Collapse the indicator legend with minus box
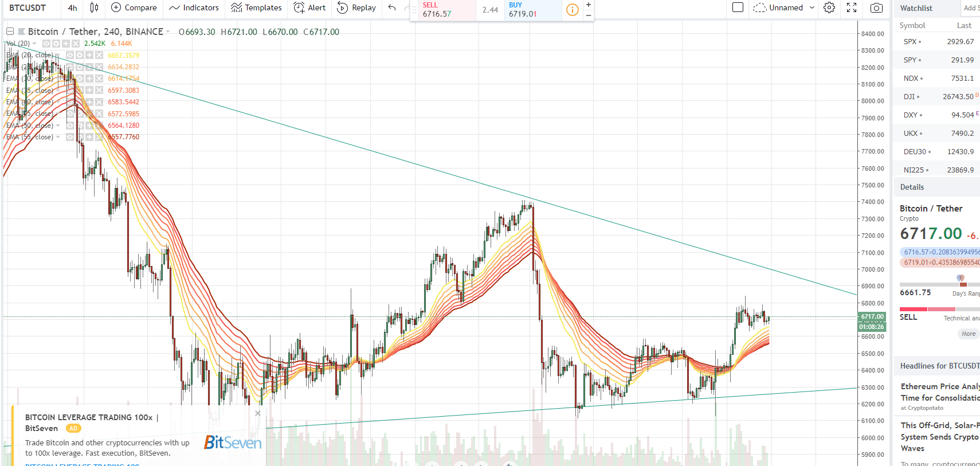The width and height of the screenshot is (980, 466). (x=10, y=32)
